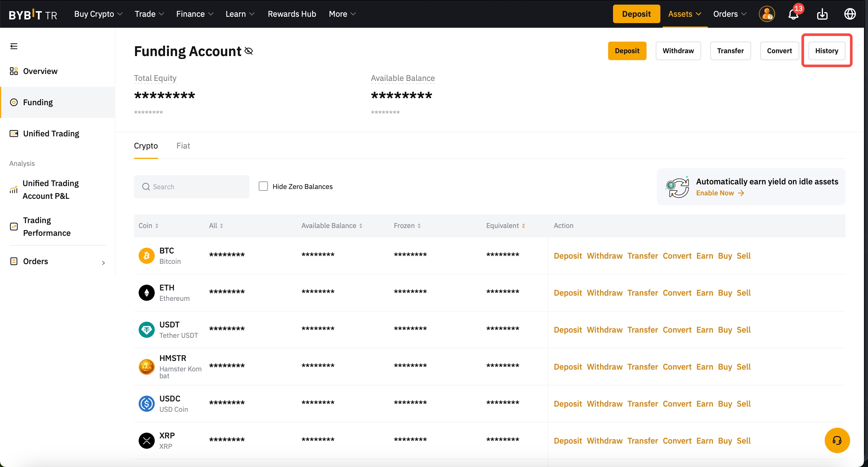Open Unified Trading in sidebar
This screenshot has width=868, height=467.
point(51,134)
